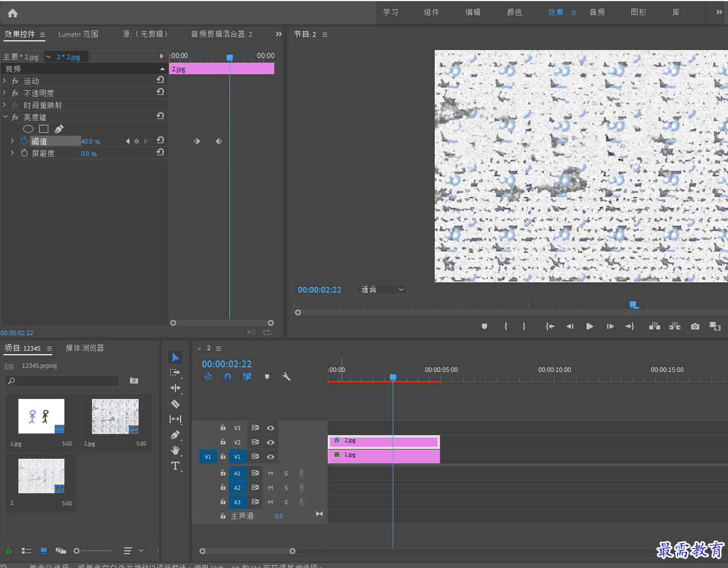Collapse the 亮度键 effect
Image resolution: width=728 pixels, height=568 pixels.
click(x=5, y=117)
